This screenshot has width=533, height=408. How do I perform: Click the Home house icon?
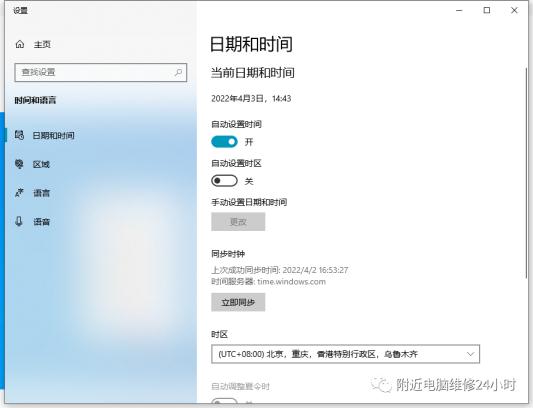click(20, 44)
